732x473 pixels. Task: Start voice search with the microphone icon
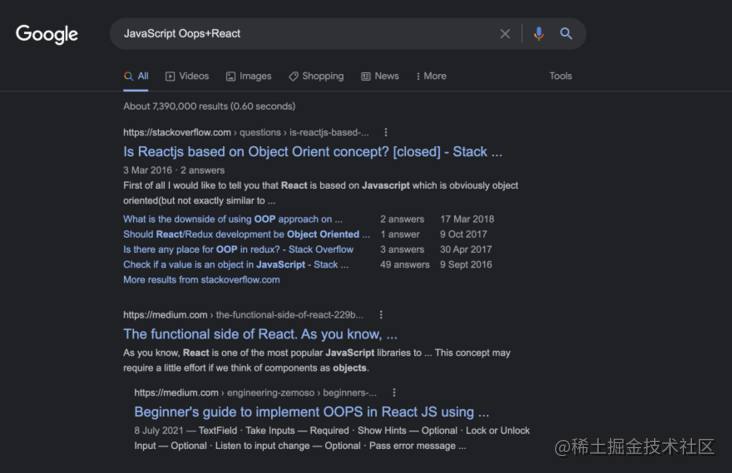539,34
